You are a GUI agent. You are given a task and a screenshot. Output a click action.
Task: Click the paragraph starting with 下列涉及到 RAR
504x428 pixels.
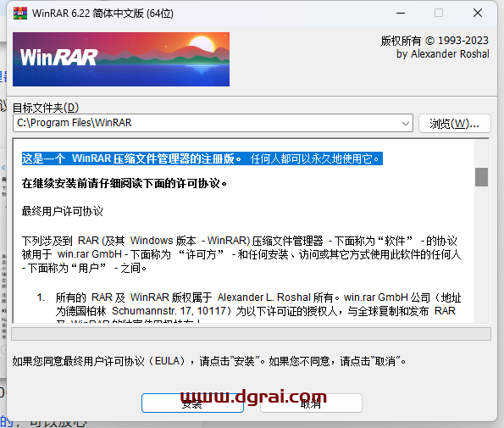241,254
